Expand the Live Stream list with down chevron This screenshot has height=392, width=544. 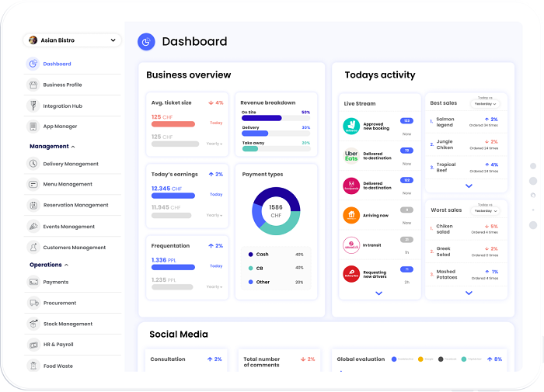click(x=378, y=293)
